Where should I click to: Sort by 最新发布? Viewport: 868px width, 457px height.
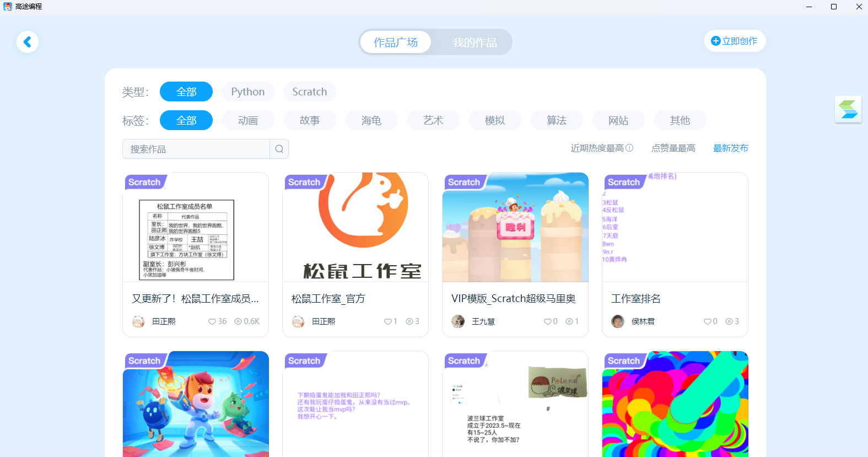(731, 148)
